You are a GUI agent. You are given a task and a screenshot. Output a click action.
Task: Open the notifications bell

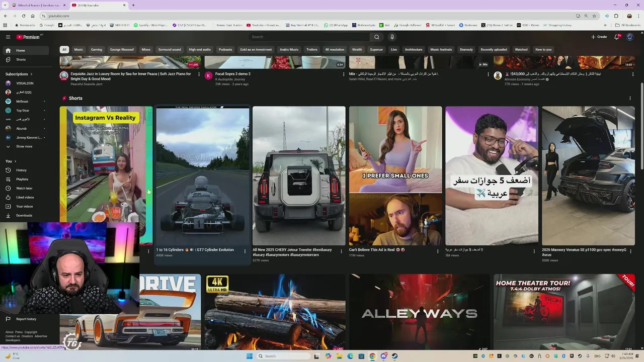617,37
